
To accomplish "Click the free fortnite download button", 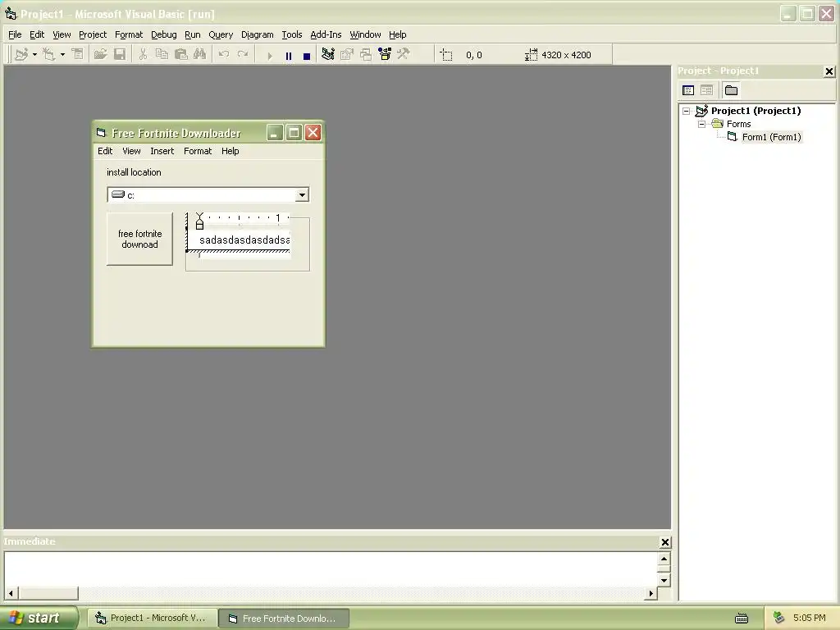I will [x=139, y=239].
